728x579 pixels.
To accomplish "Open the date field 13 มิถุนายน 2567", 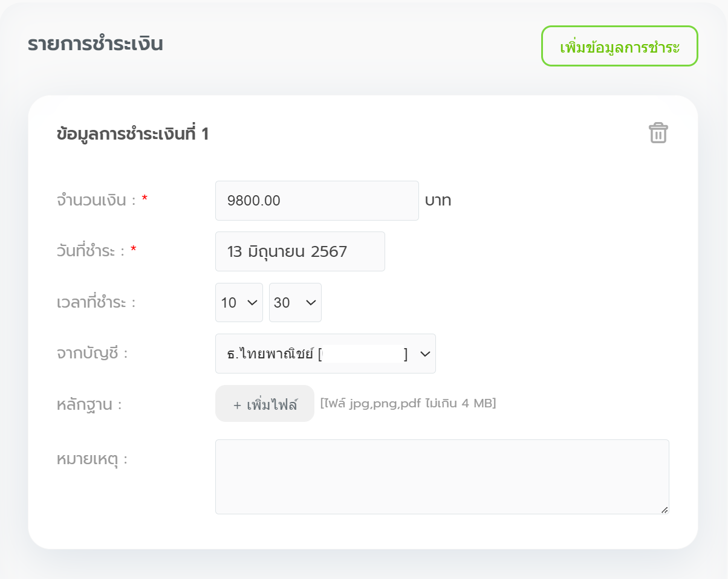I will tap(300, 251).
